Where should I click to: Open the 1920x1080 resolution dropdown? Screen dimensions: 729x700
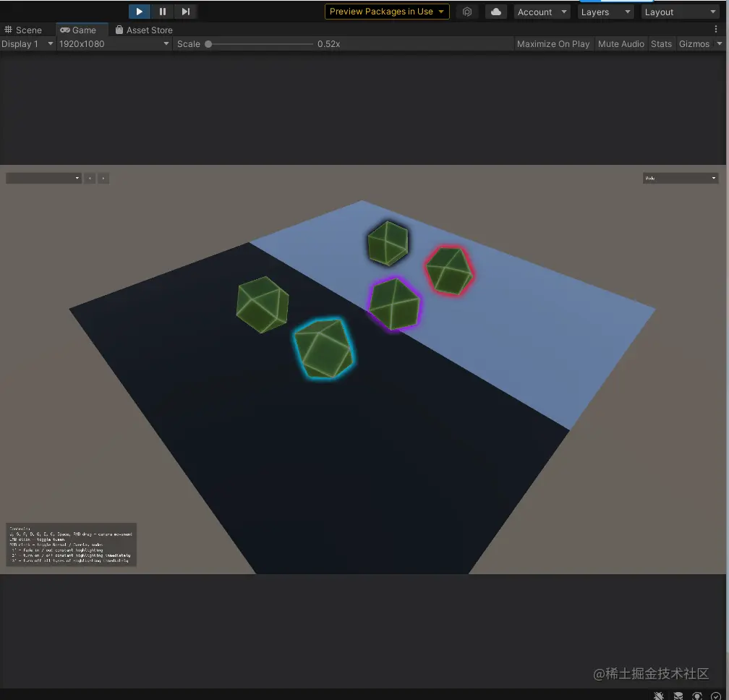(114, 43)
